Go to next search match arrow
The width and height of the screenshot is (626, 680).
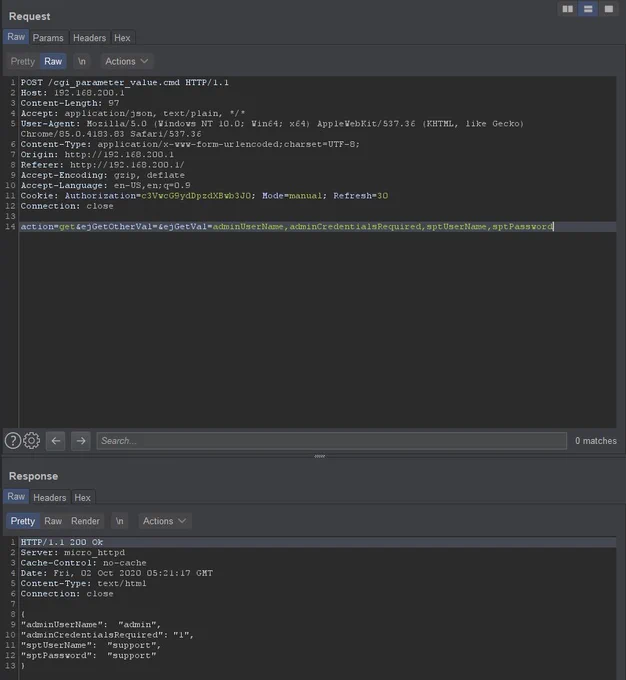point(81,441)
